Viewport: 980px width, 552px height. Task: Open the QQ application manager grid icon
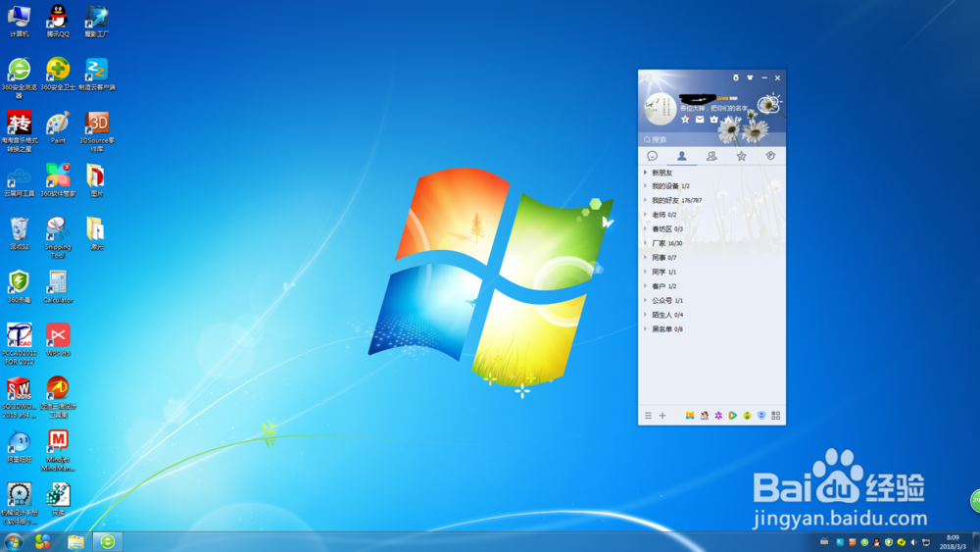[775, 416]
